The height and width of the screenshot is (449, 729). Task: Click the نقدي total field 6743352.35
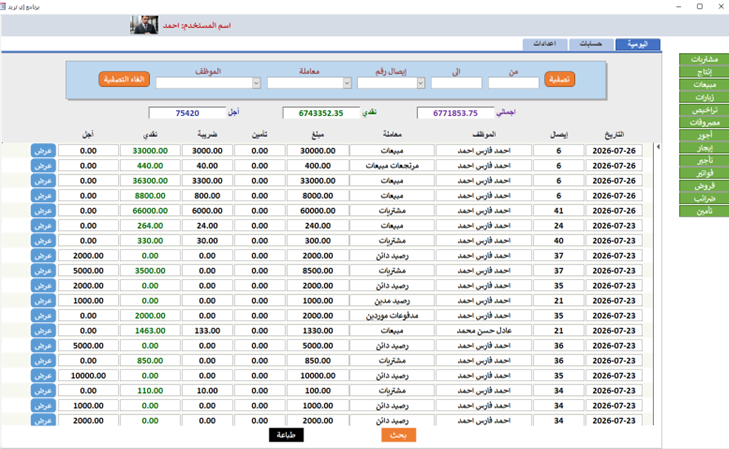321,113
